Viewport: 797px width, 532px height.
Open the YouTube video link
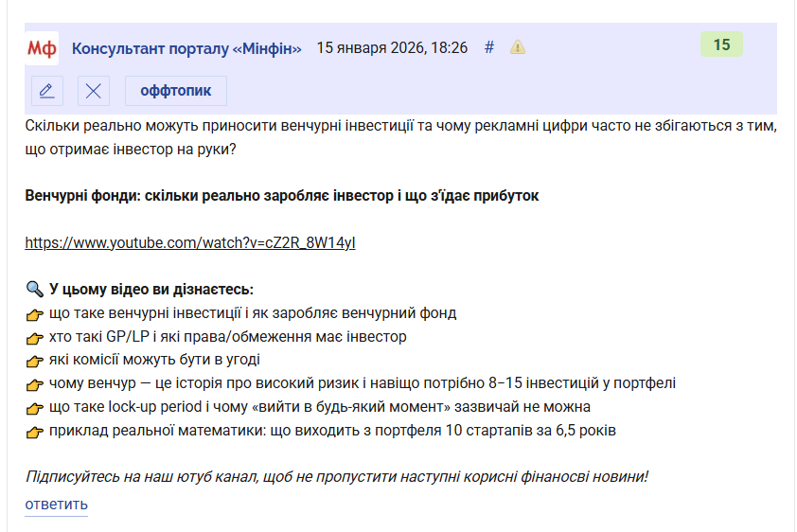pos(189,242)
